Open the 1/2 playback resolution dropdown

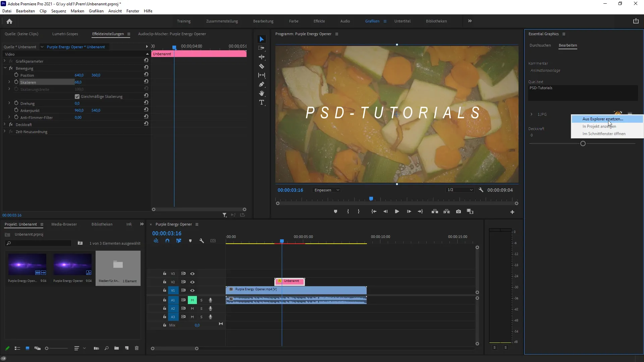pos(460,190)
